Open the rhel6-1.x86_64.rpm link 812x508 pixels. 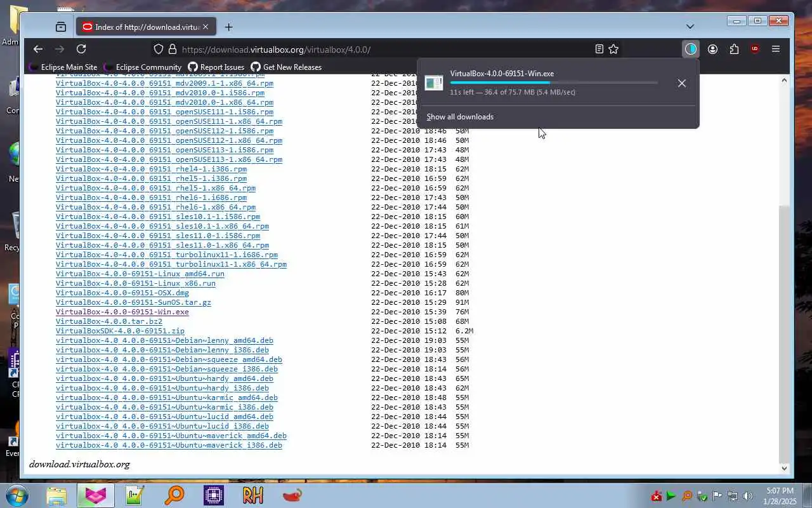point(155,207)
